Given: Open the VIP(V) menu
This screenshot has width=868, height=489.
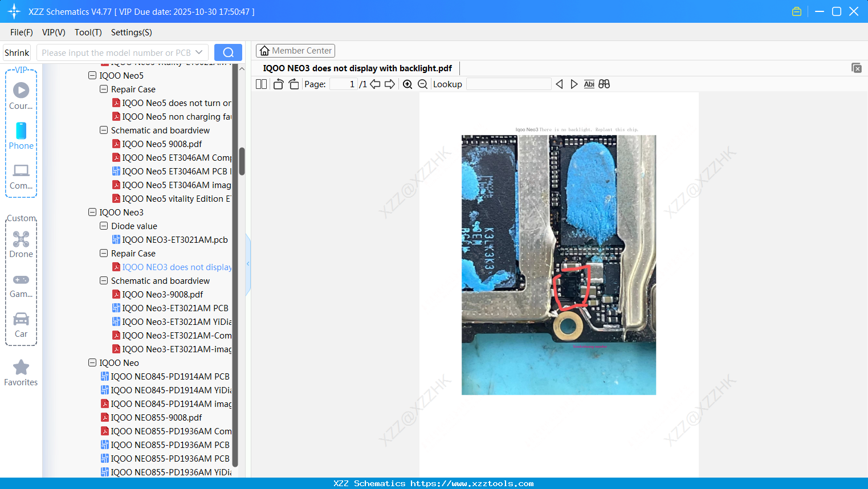Looking at the screenshot, I should point(54,32).
